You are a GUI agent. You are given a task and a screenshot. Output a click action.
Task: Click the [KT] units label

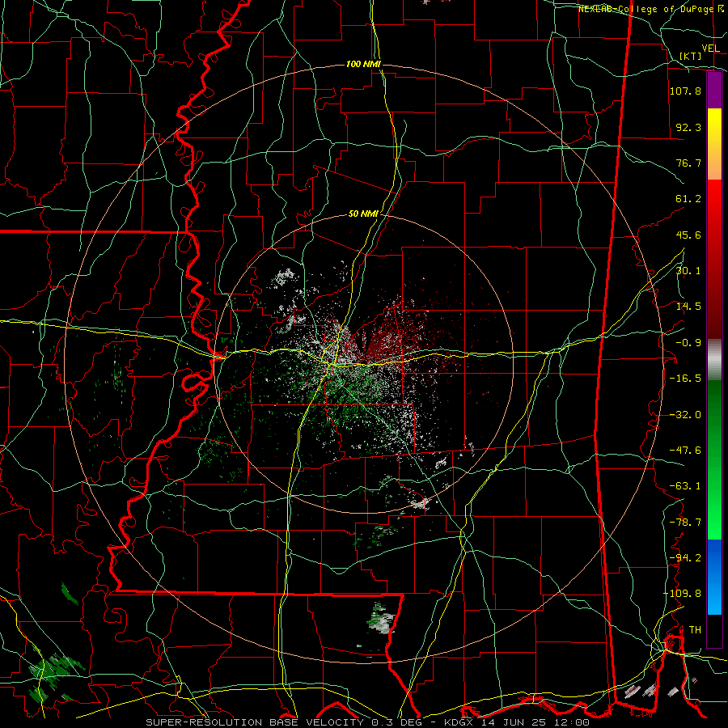691,56
